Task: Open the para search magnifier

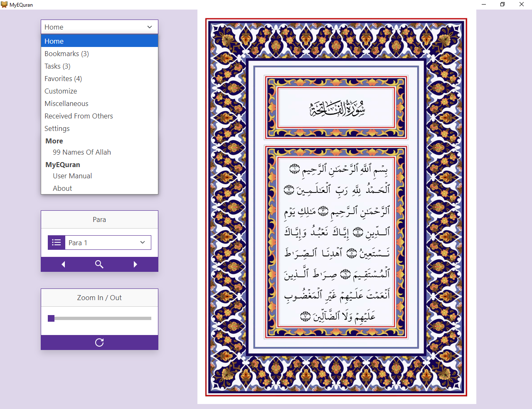Action: coord(99,264)
